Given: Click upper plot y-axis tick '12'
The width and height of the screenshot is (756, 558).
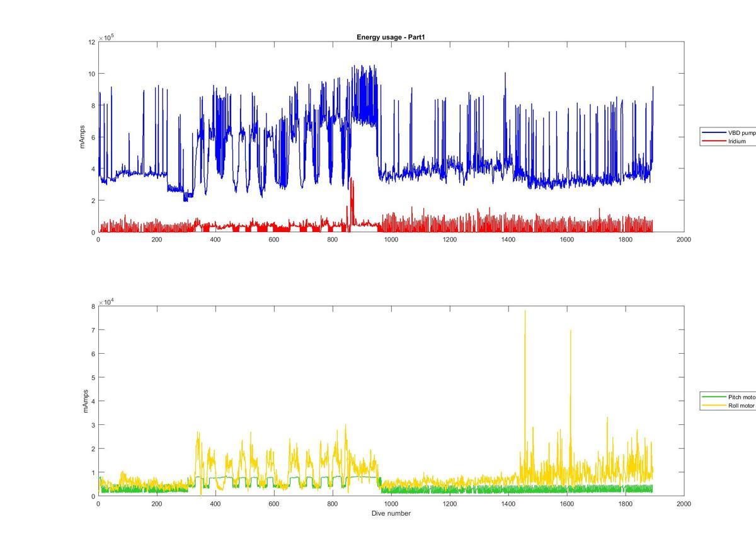Looking at the screenshot, I should [x=91, y=42].
